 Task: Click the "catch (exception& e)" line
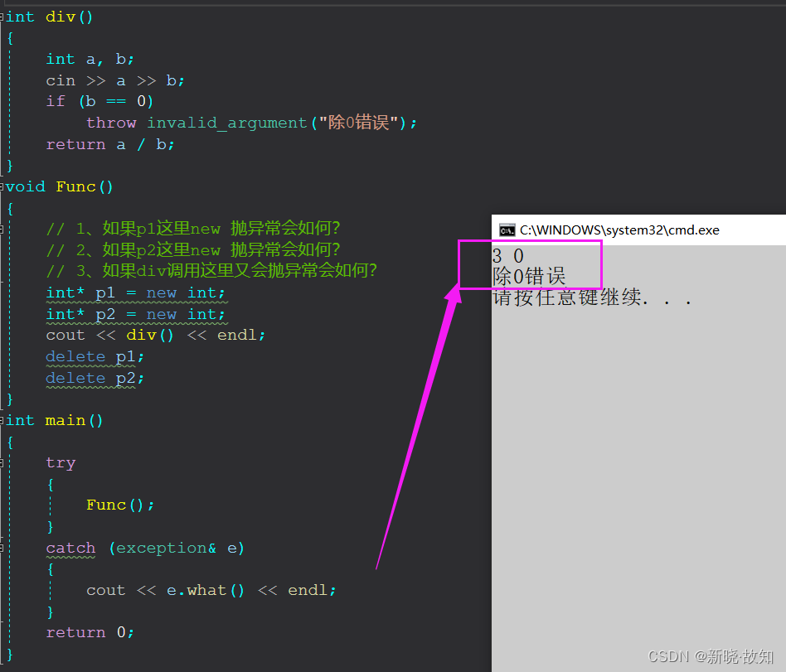145,548
